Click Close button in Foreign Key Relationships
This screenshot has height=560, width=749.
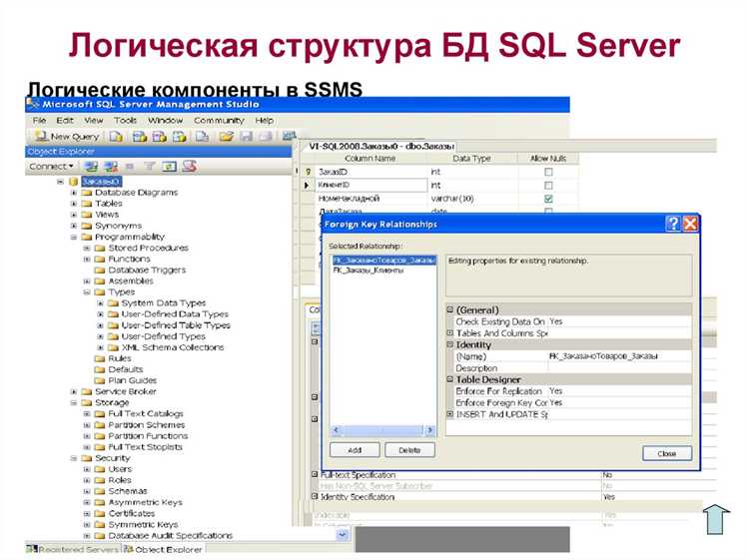tap(667, 453)
